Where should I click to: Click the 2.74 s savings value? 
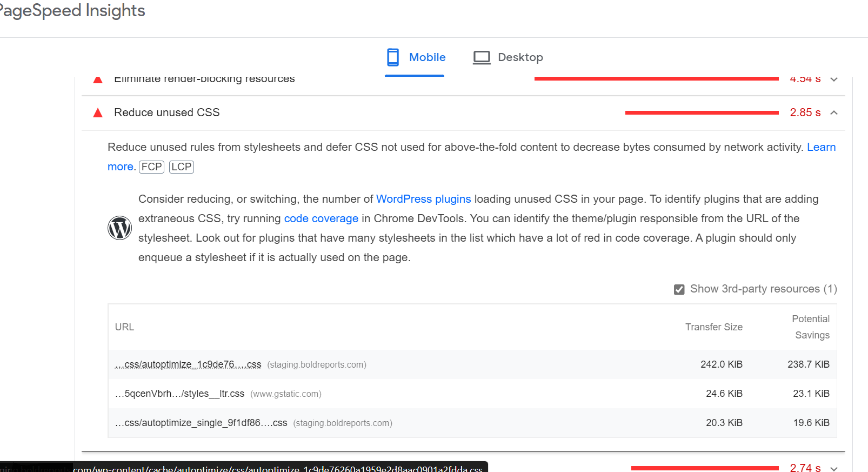805,468
